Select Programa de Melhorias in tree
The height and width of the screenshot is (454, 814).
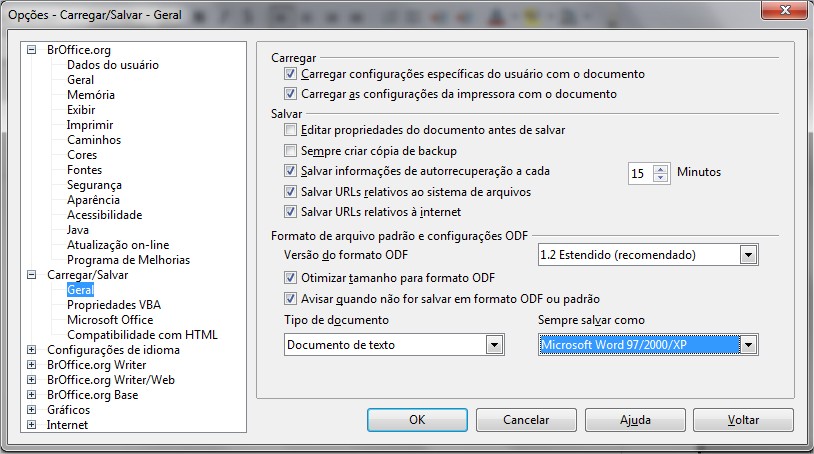[128, 260]
